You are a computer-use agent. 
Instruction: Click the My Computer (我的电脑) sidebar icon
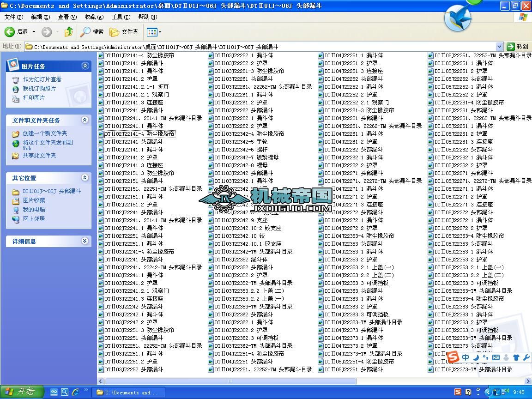[16, 209]
